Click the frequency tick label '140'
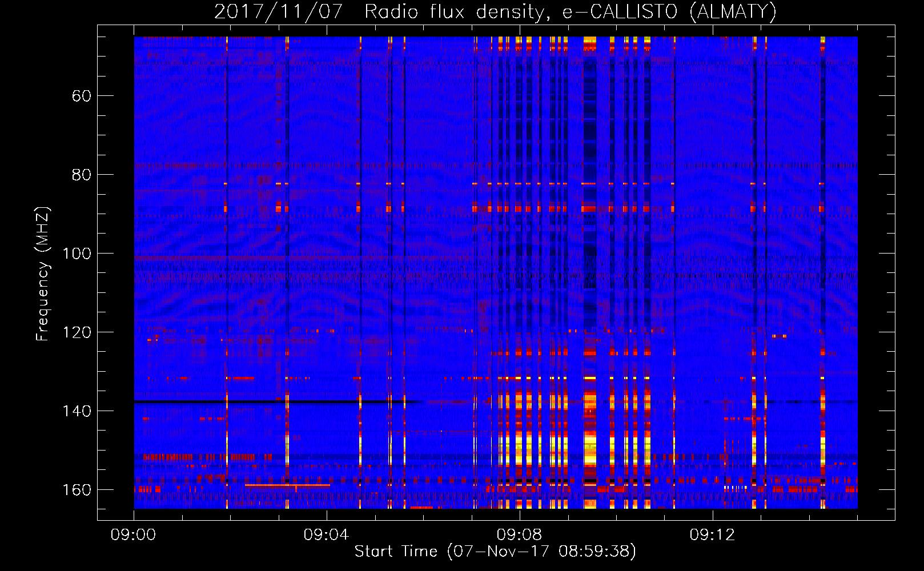The image size is (924, 571). 77,411
